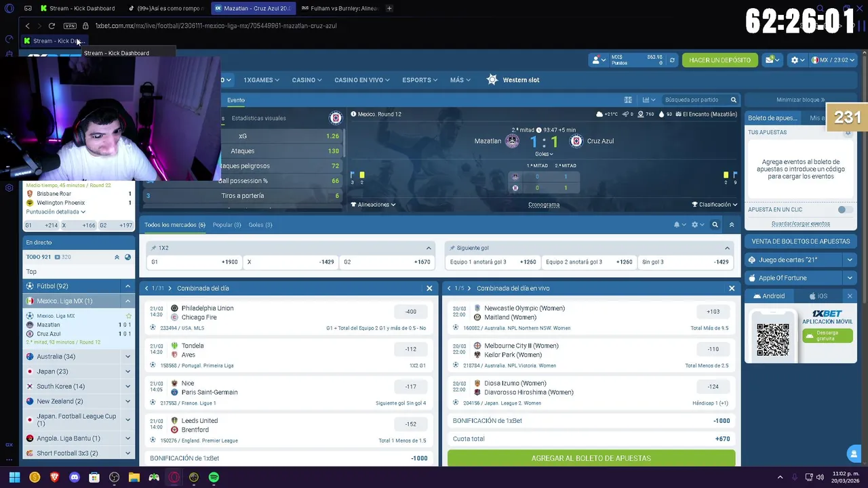Viewport: 868px width, 488px height.
Task: Pin the 1X2 market
Action: (154, 248)
